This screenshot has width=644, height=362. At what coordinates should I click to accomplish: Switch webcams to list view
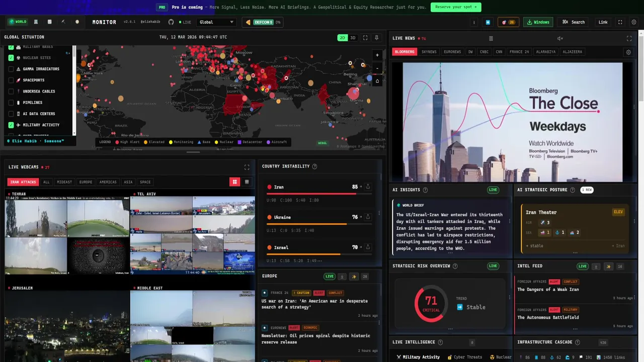pyautogui.click(x=247, y=182)
